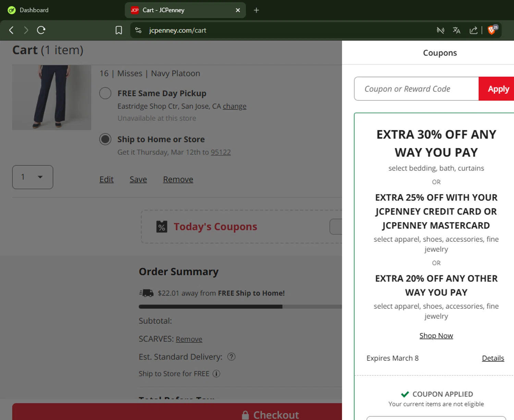Apply the entered coupon code
The height and width of the screenshot is (420, 514).
tap(497, 89)
